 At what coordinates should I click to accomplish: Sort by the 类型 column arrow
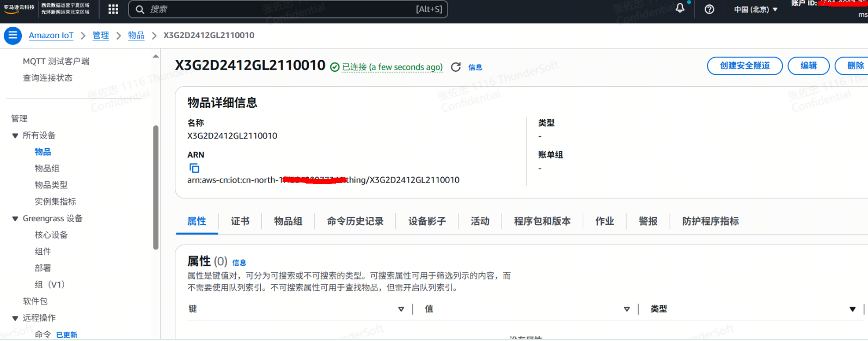pos(853,309)
